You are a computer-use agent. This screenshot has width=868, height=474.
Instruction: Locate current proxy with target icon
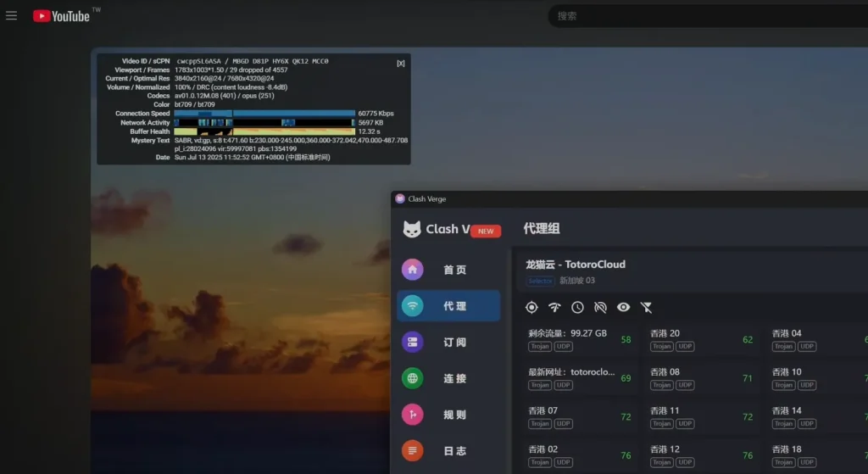coord(531,307)
